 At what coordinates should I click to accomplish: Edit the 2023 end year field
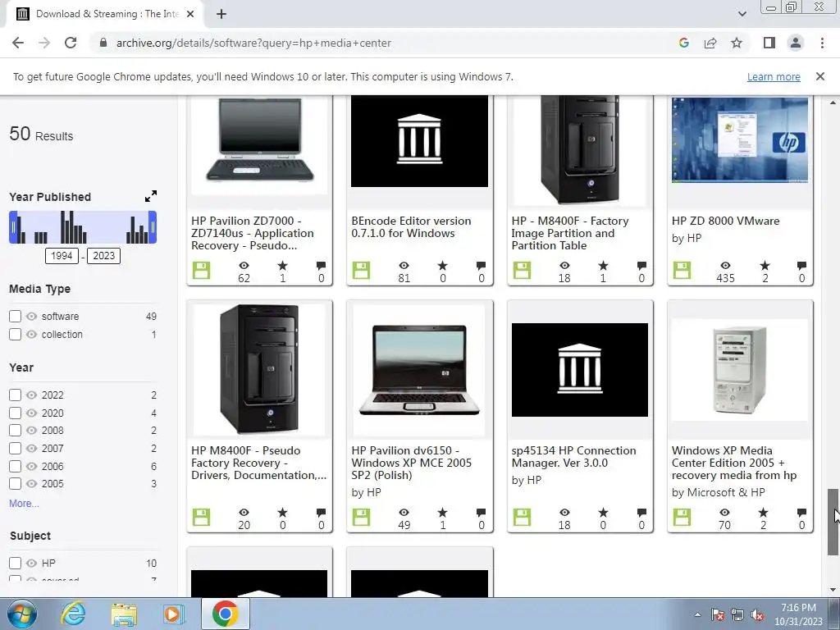pos(104,256)
